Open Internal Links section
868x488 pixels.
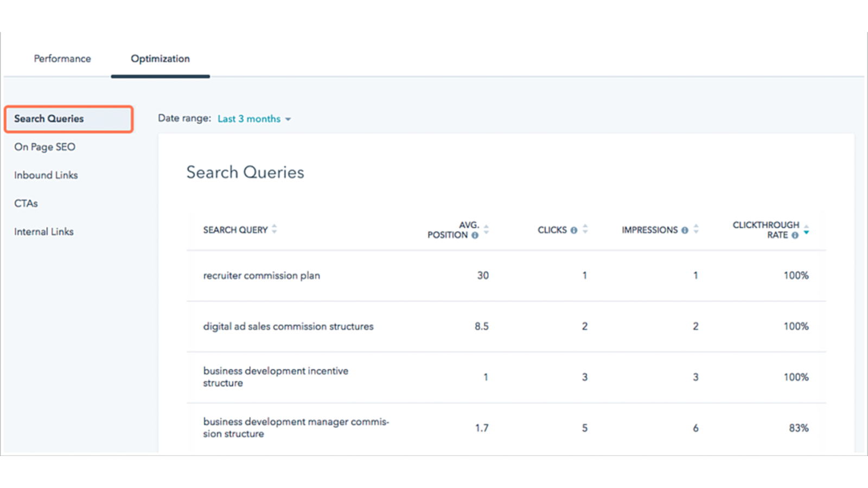(x=44, y=232)
